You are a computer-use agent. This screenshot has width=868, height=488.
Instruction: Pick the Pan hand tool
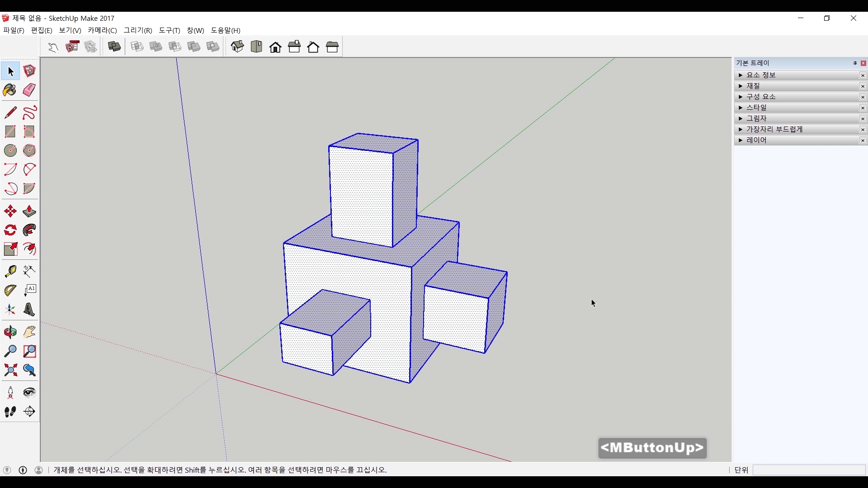[x=29, y=332]
